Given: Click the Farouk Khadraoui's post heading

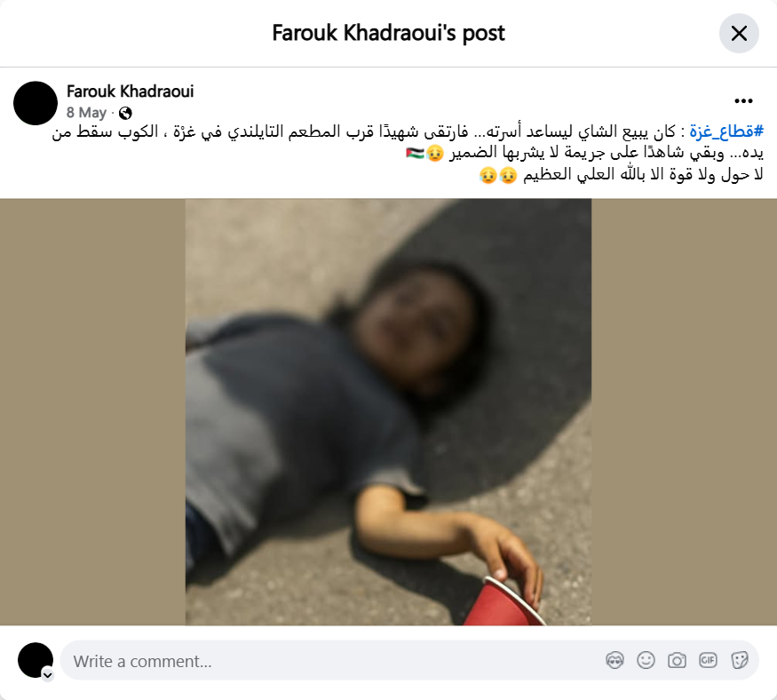Looking at the screenshot, I should click(x=388, y=33).
